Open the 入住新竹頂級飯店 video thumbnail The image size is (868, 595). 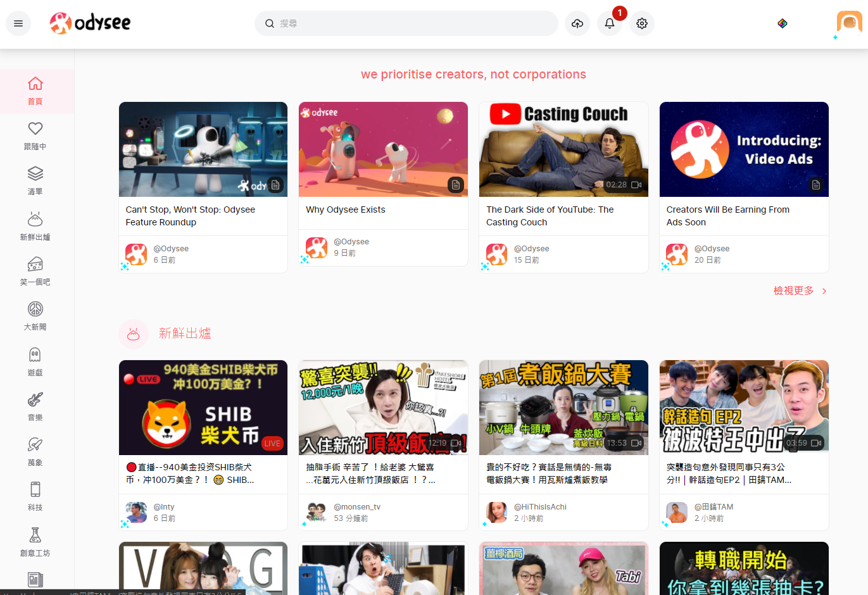383,408
